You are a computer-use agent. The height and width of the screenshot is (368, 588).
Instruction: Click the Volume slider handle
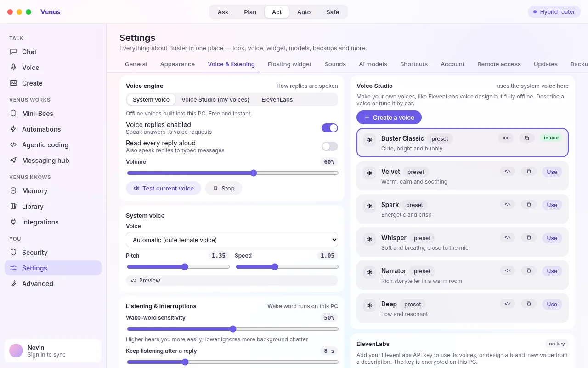click(x=254, y=173)
